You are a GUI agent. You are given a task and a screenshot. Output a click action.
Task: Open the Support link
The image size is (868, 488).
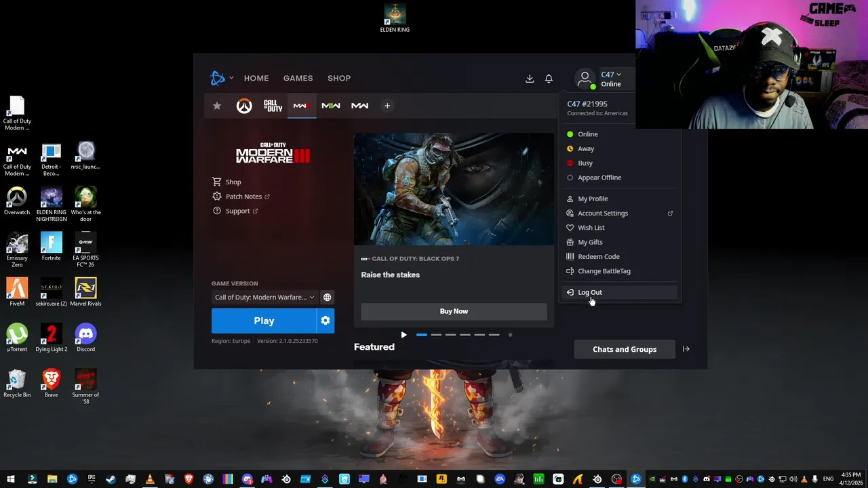coord(235,211)
